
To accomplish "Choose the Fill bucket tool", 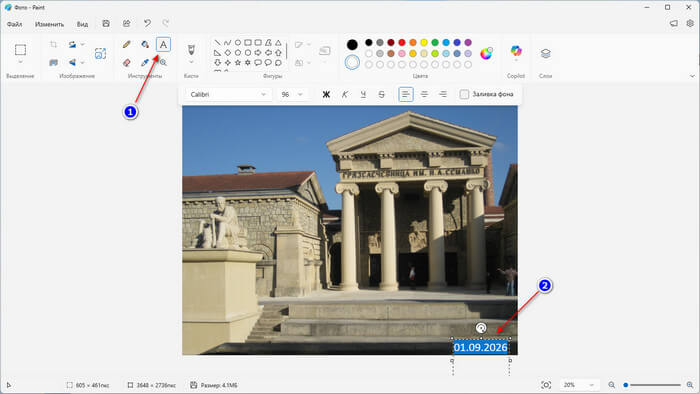I will point(145,45).
